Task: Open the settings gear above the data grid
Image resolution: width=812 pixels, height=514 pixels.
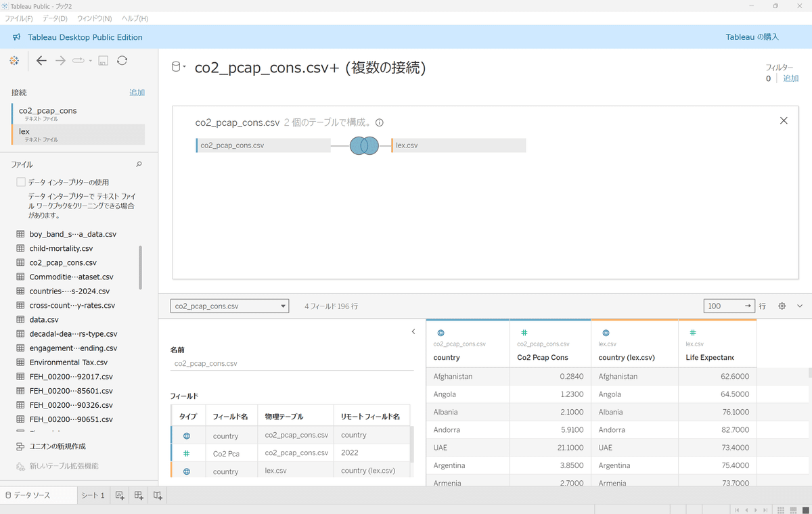Action: click(782, 306)
